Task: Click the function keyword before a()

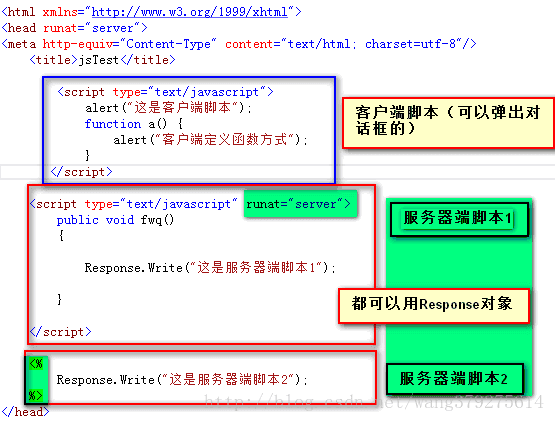Action: point(113,124)
